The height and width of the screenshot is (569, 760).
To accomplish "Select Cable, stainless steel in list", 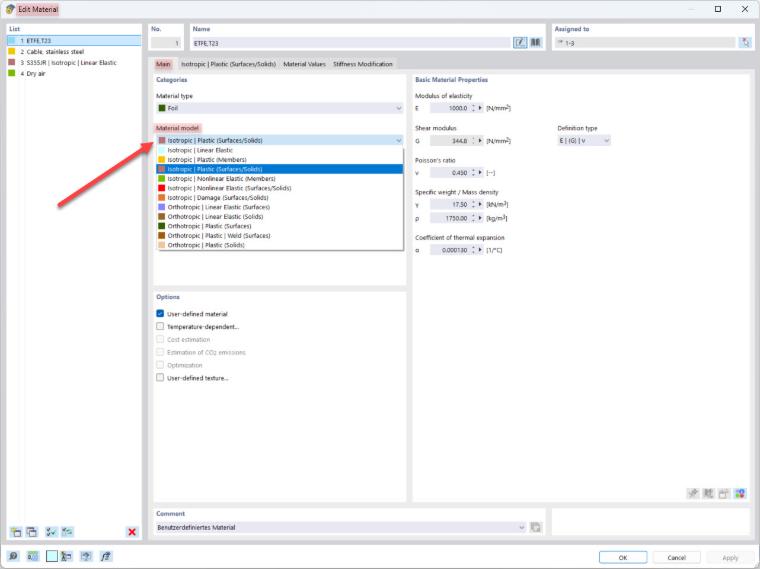I will click(74, 51).
